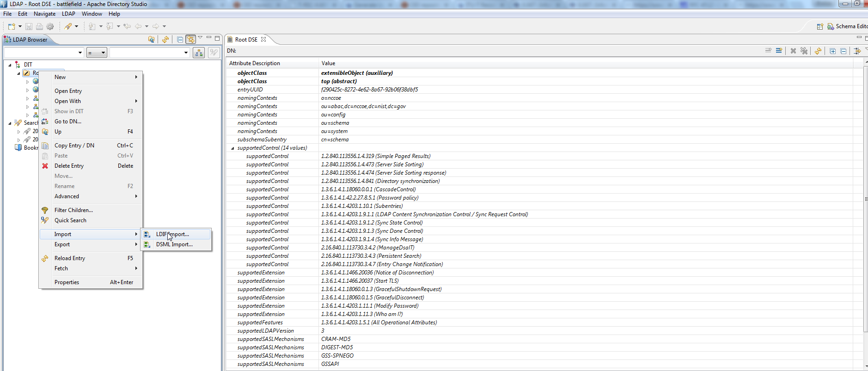Click the Open Perspective icon

pyautogui.click(x=820, y=26)
